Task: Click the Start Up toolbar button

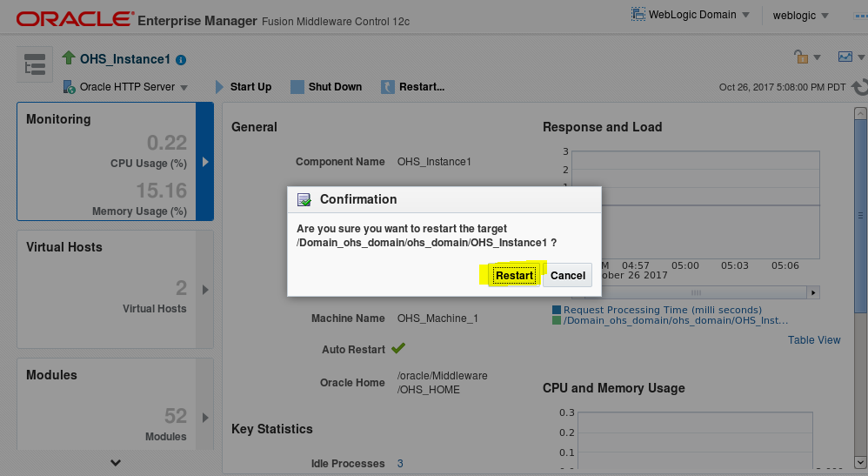Action: click(x=244, y=87)
